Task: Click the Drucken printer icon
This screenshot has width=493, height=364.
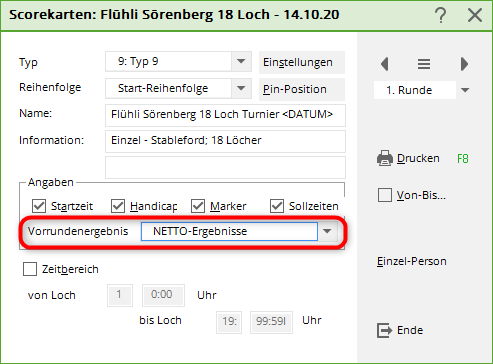Action: [385, 158]
